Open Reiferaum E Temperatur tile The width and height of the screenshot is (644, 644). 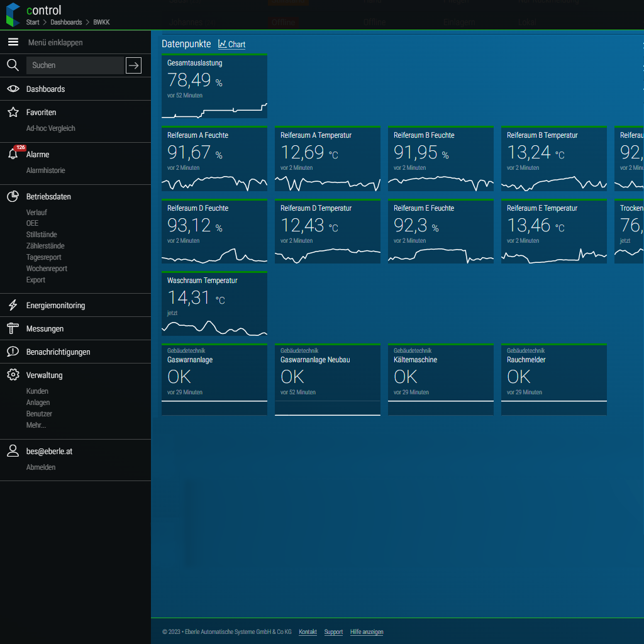553,231
